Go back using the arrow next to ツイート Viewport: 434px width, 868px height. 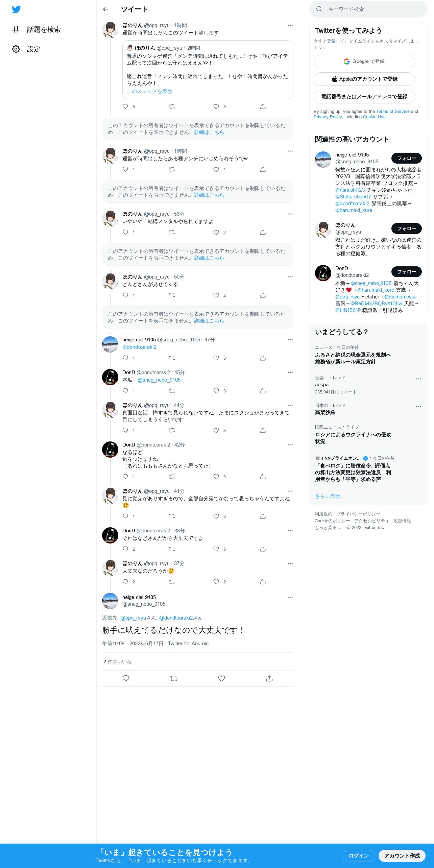point(105,9)
